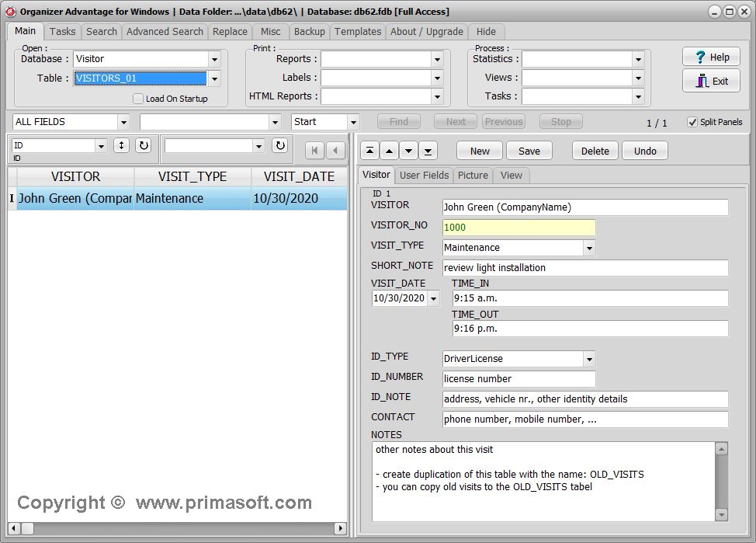This screenshot has height=543, width=756.
Task: Click the sort order toggle icon next to ID
Action: pyautogui.click(x=122, y=145)
